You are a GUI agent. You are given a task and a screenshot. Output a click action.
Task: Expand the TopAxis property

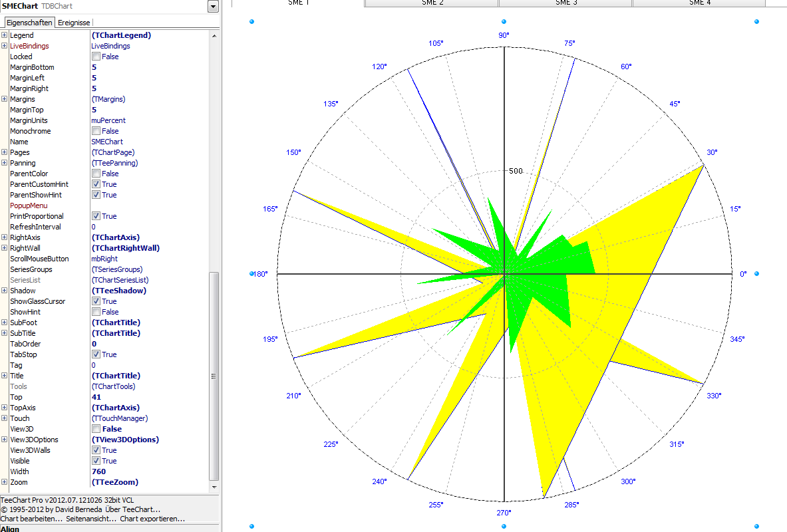click(4, 408)
